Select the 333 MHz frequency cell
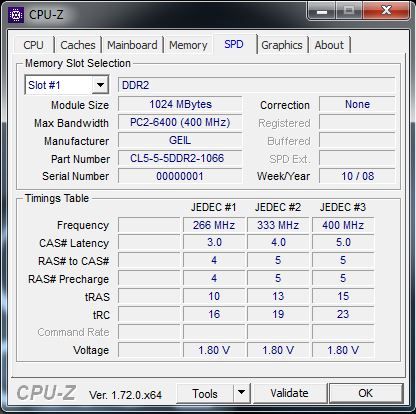This screenshot has height=414, width=416. (x=278, y=225)
